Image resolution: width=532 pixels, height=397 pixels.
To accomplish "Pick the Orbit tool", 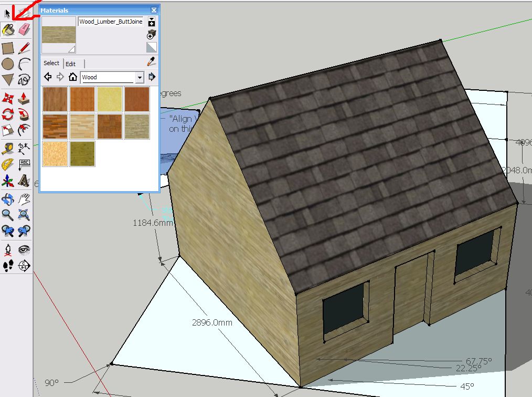I will click(x=8, y=198).
